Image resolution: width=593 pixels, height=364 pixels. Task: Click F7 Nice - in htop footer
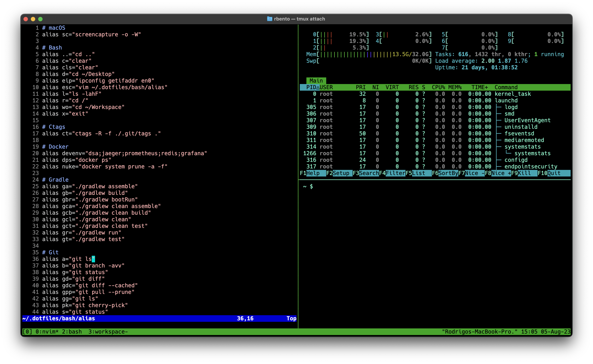point(472,173)
